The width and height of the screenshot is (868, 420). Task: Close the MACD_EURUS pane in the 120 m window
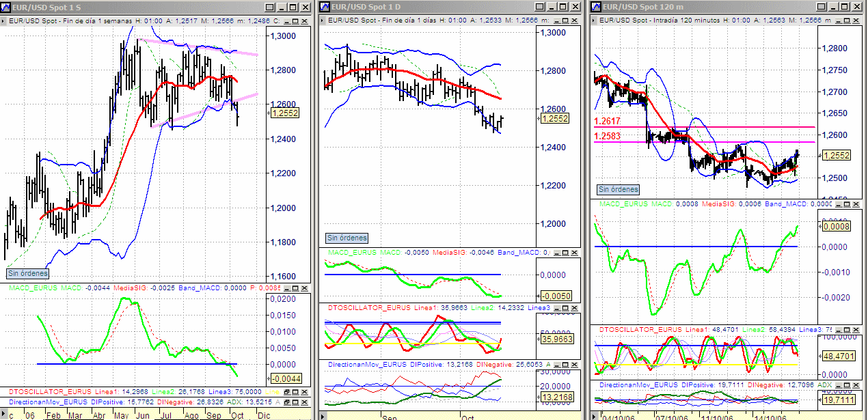(856, 204)
